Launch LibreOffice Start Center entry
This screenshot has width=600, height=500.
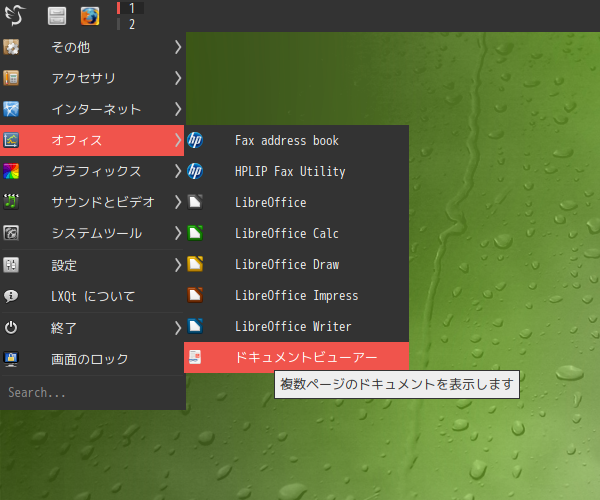[297, 202]
